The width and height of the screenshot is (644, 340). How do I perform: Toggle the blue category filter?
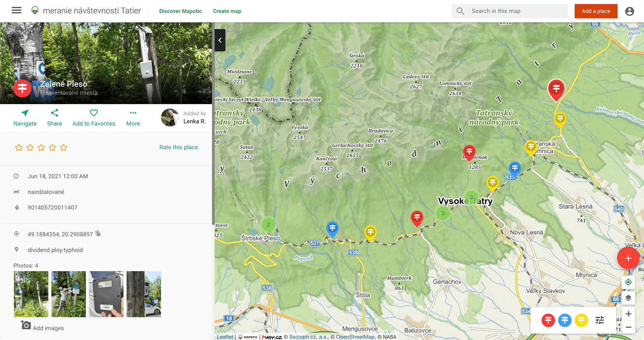[565, 320]
